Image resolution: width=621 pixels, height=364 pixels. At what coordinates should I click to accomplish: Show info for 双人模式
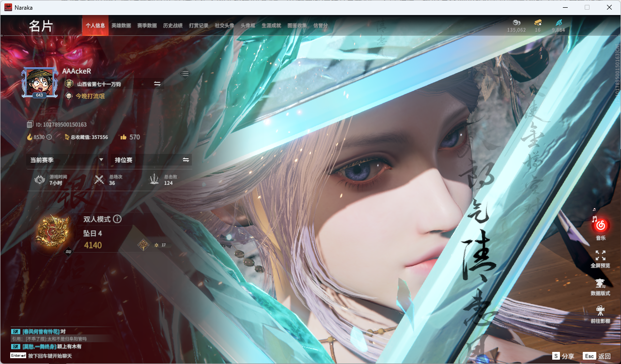(x=117, y=219)
